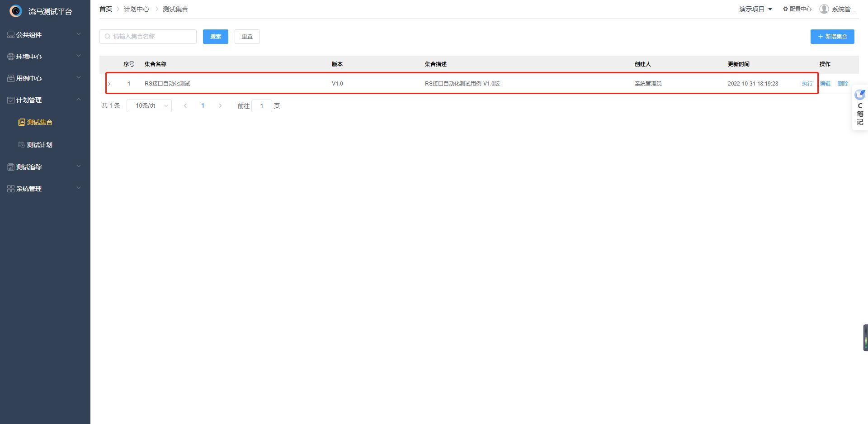Open the 笔记 floating note widget
The height and width of the screenshot is (424, 868).
[x=860, y=109]
